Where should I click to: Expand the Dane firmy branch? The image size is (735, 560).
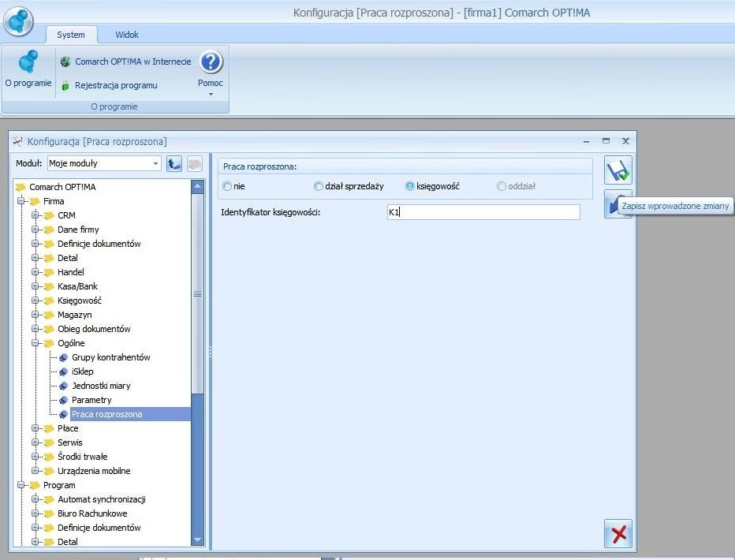(x=35, y=230)
